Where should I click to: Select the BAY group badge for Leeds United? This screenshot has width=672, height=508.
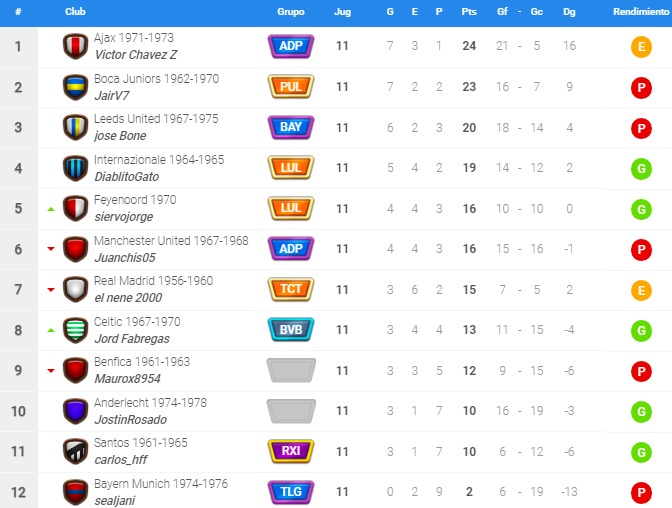click(291, 127)
